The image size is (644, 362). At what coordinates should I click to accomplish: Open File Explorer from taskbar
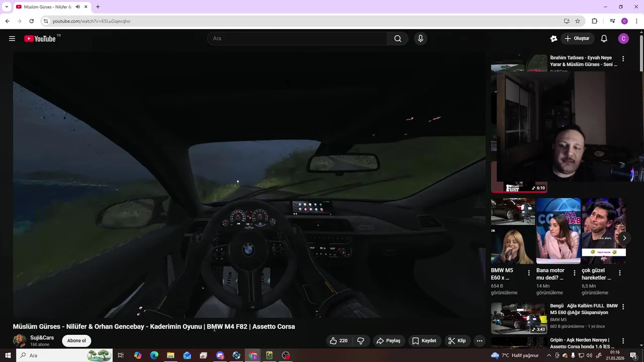click(171, 355)
